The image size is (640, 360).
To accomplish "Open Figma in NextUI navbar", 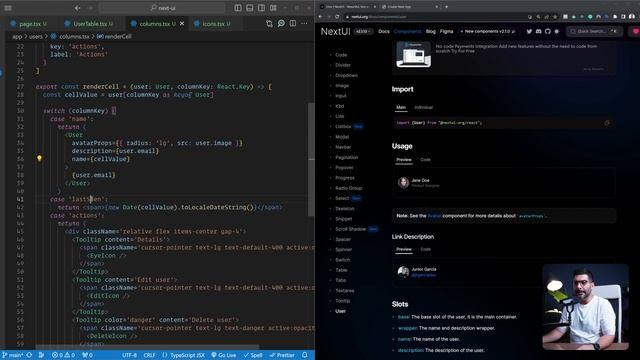I will (446, 31).
